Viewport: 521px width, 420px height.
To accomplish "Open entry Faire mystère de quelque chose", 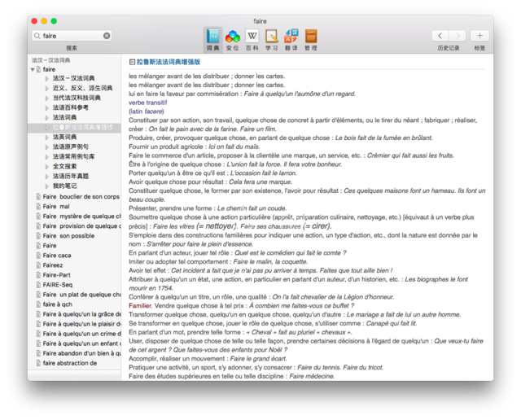I will (x=81, y=217).
